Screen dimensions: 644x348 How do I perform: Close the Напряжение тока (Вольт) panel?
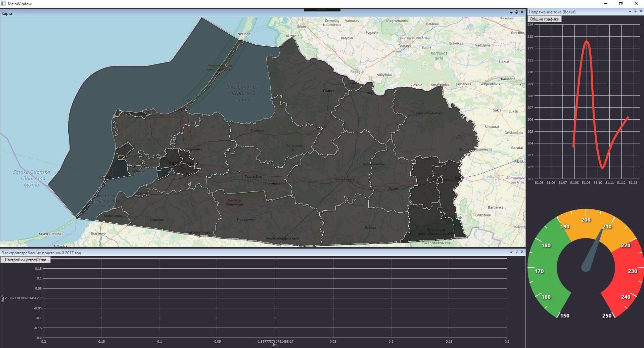click(x=641, y=11)
